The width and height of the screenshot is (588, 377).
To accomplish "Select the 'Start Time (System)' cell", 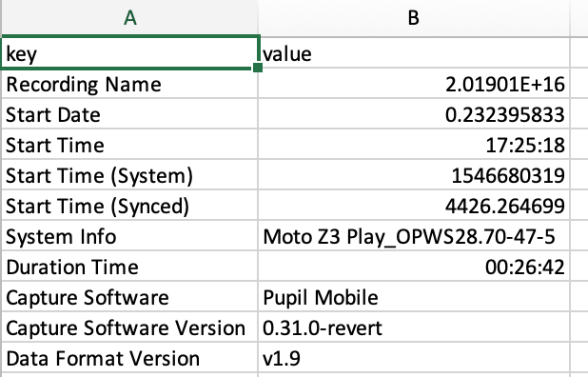I will tap(129, 175).
